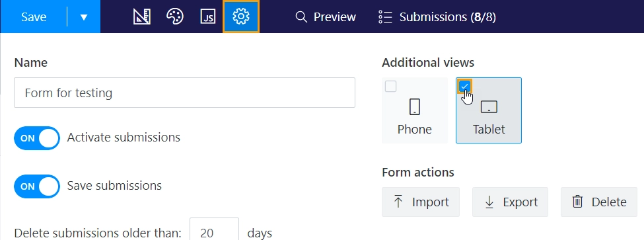644x240 pixels.
Task: Select the Tablet device icon
Action: pos(489,107)
